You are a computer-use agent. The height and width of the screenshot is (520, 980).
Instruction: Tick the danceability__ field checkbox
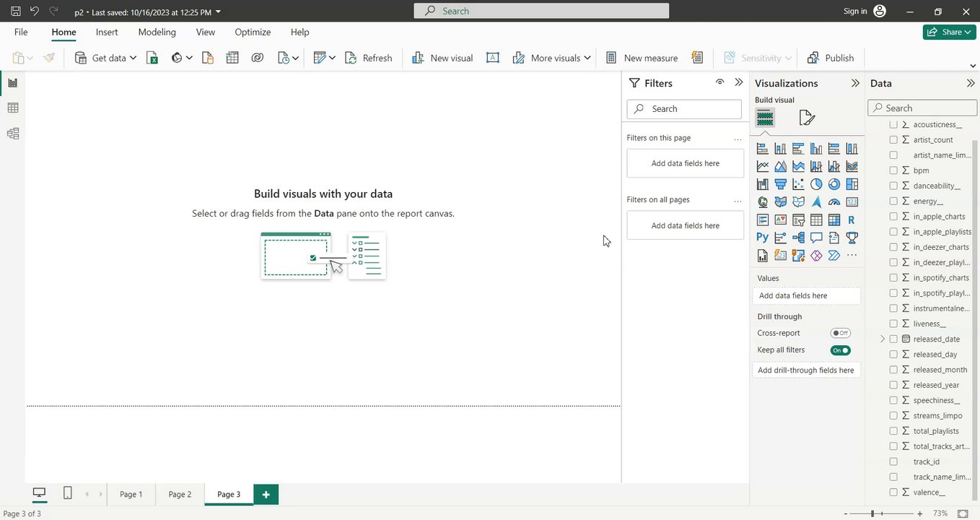click(x=893, y=186)
